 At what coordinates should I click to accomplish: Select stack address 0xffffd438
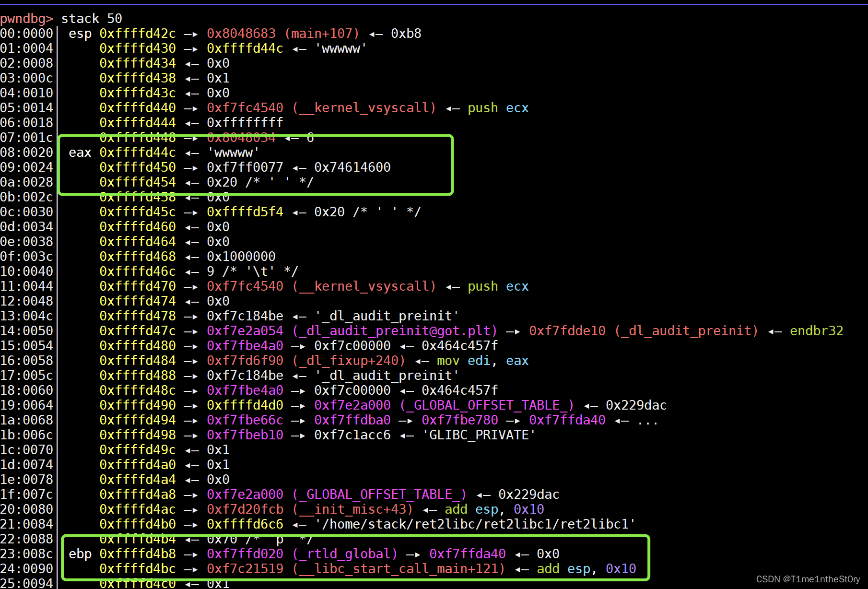[138, 78]
